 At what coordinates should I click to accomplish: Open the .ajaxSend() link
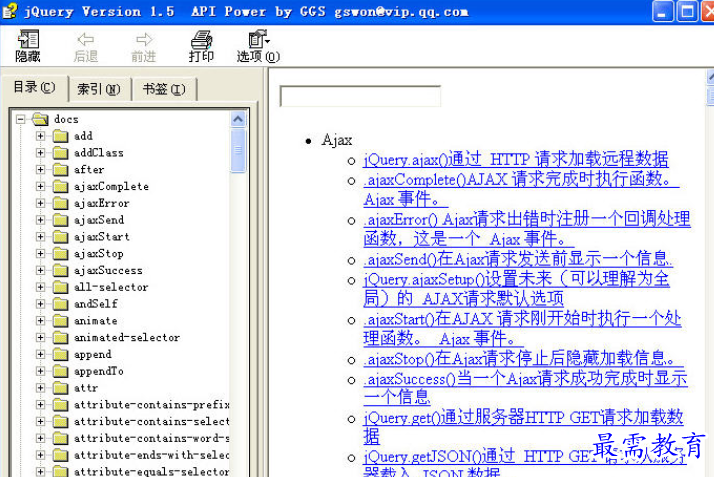point(517,259)
